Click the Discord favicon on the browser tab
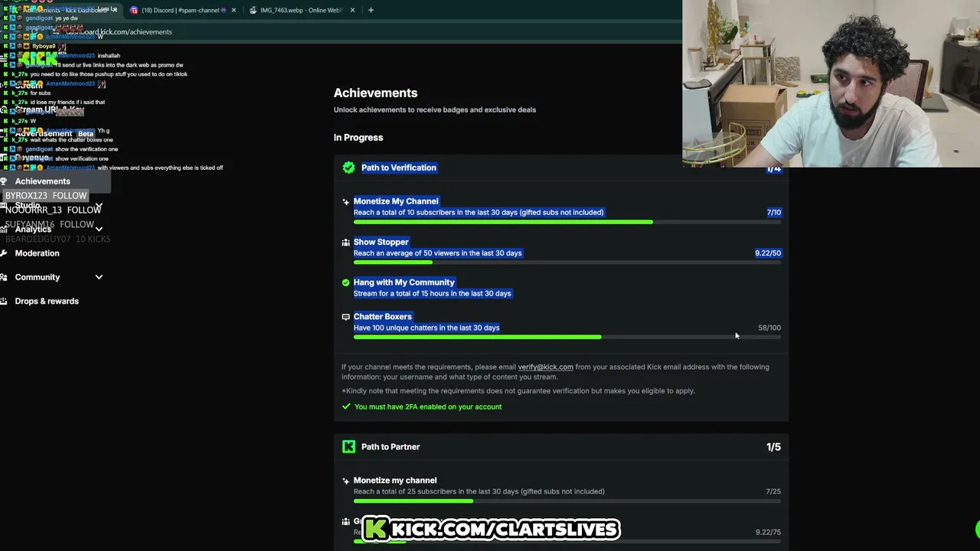 (x=134, y=10)
